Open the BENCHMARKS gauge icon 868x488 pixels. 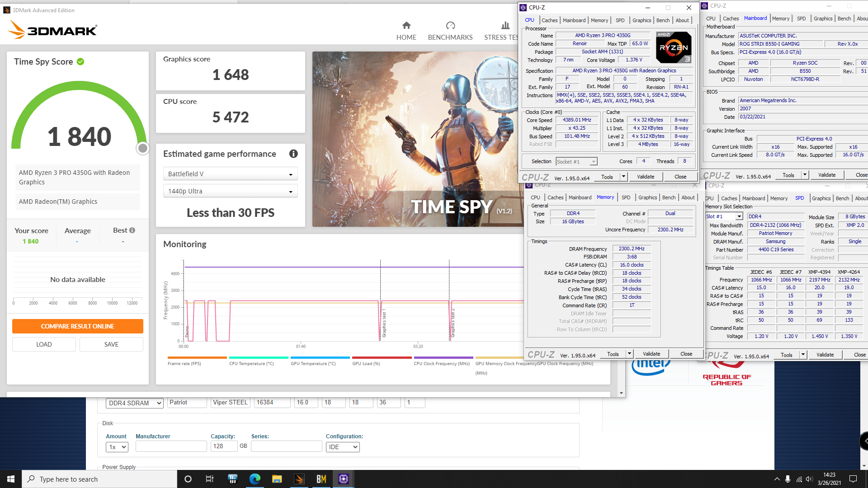[x=450, y=25]
